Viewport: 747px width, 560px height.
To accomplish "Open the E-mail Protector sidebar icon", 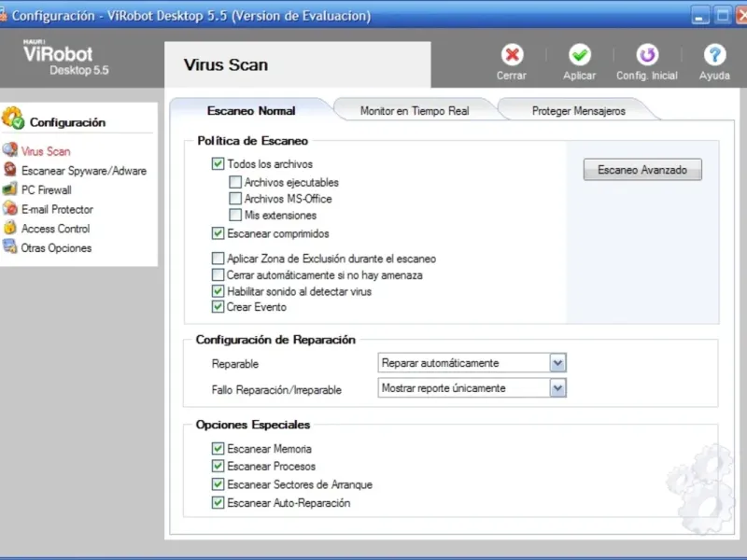I will (10, 209).
